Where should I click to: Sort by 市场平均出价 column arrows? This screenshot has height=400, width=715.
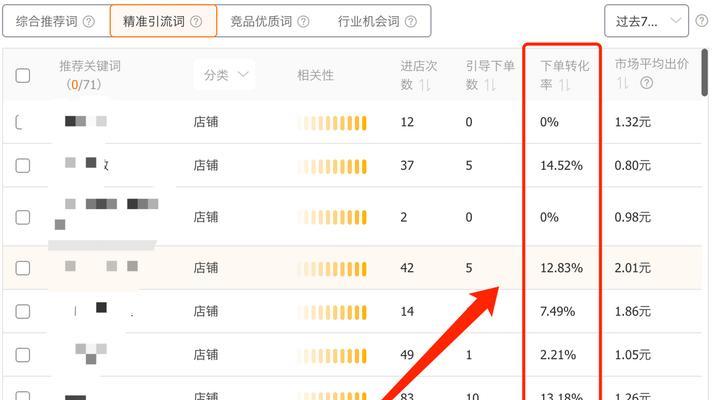point(623,83)
